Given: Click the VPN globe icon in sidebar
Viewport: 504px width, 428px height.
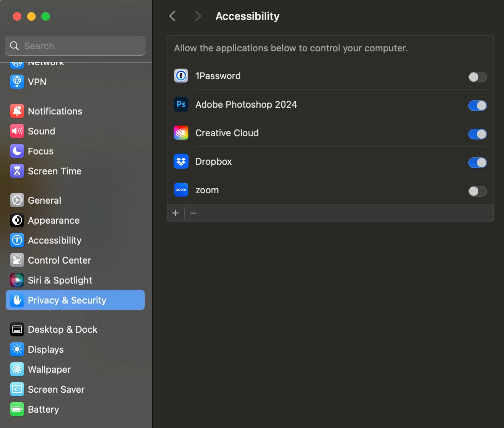Looking at the screenshot, I should [x=17, y=82].
